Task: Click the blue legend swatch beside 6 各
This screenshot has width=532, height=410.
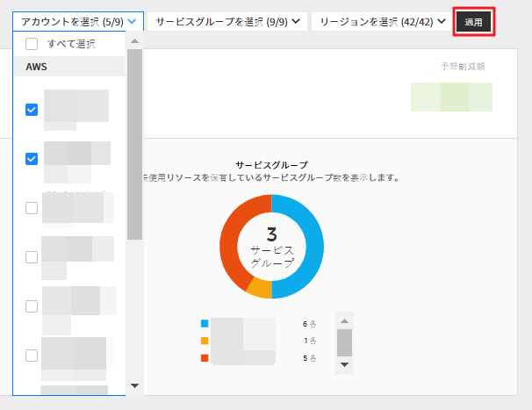Action: tap(205, 323)
